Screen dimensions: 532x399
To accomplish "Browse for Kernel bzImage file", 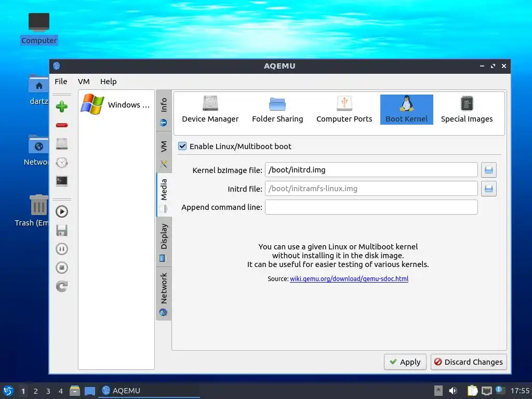I will pos(488,170).
